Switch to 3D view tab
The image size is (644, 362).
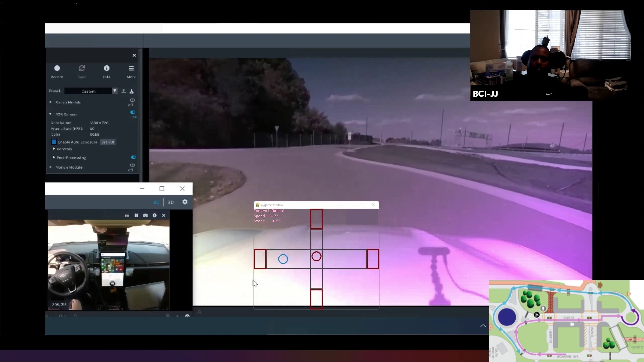[x=170, y=202]
